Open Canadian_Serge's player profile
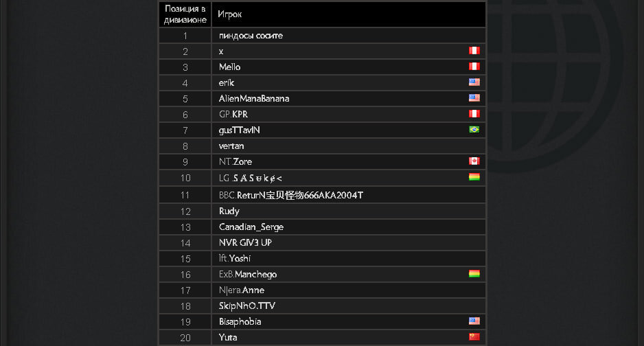This screenshot has width=644, height=346. point(251,227)
